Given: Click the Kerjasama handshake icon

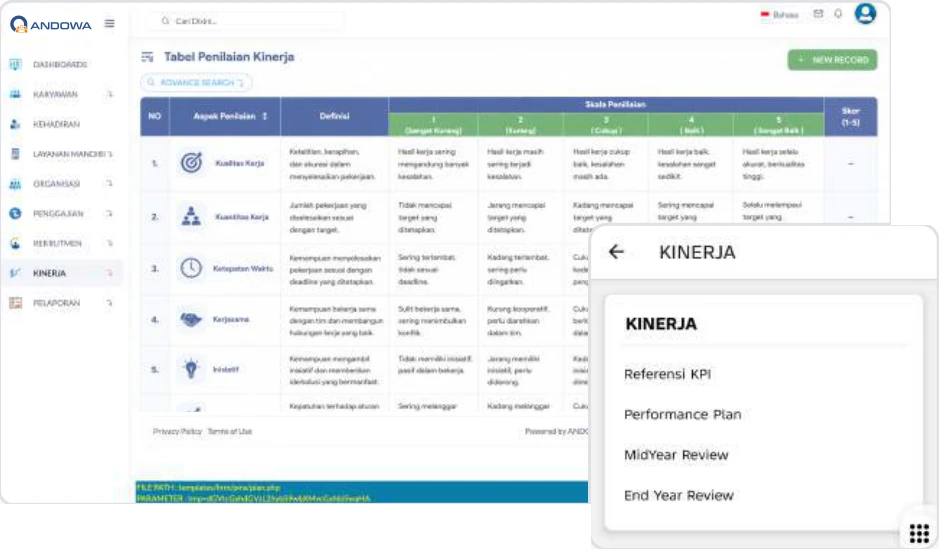Looking at the screenshot, I should (x=191, y=320).
